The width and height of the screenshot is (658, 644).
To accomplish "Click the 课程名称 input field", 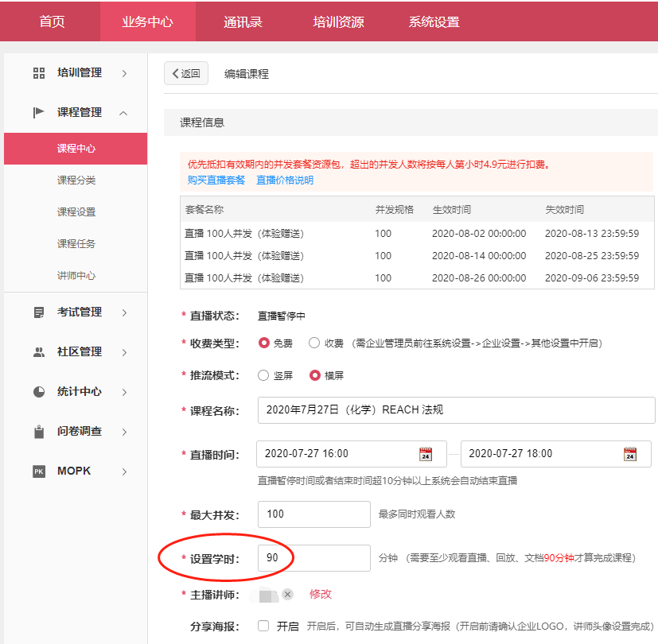I will (x=457, y=410).
